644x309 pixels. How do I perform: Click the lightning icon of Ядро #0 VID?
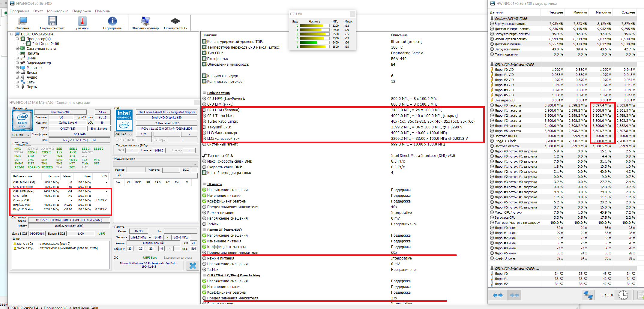pos(492,70)
